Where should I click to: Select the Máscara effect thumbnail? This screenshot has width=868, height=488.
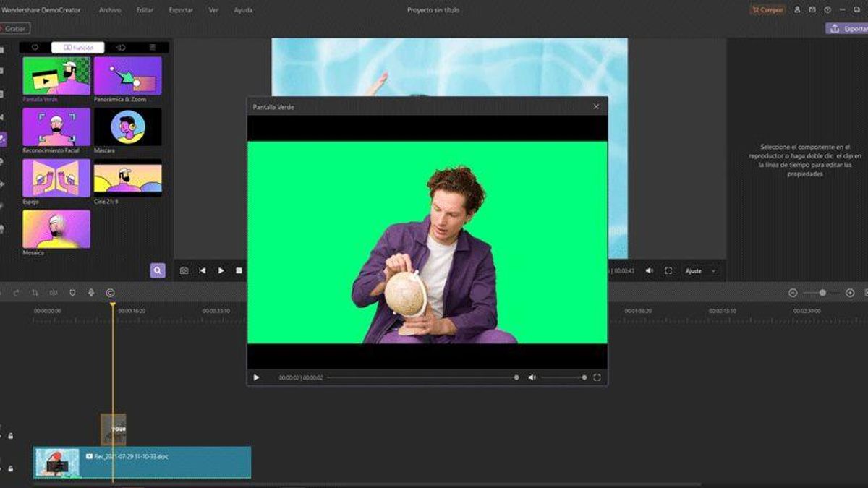click(x=128, y=127)
